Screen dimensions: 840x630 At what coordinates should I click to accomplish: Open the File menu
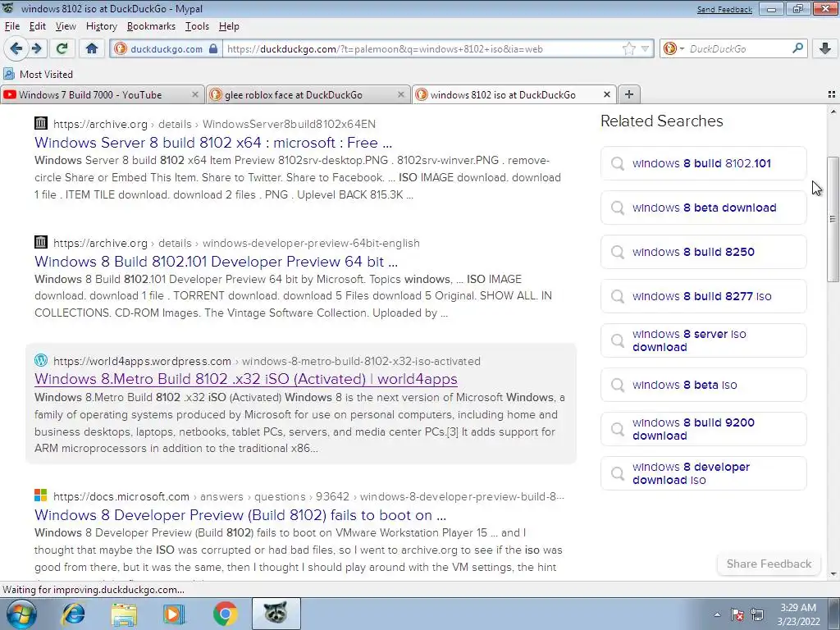(11, 26)
